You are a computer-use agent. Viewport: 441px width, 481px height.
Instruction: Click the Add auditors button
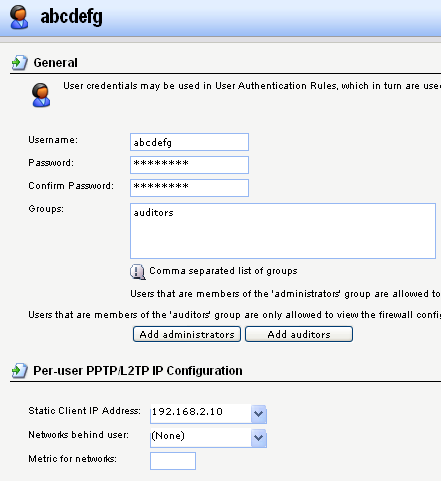(x=299, y=334)
